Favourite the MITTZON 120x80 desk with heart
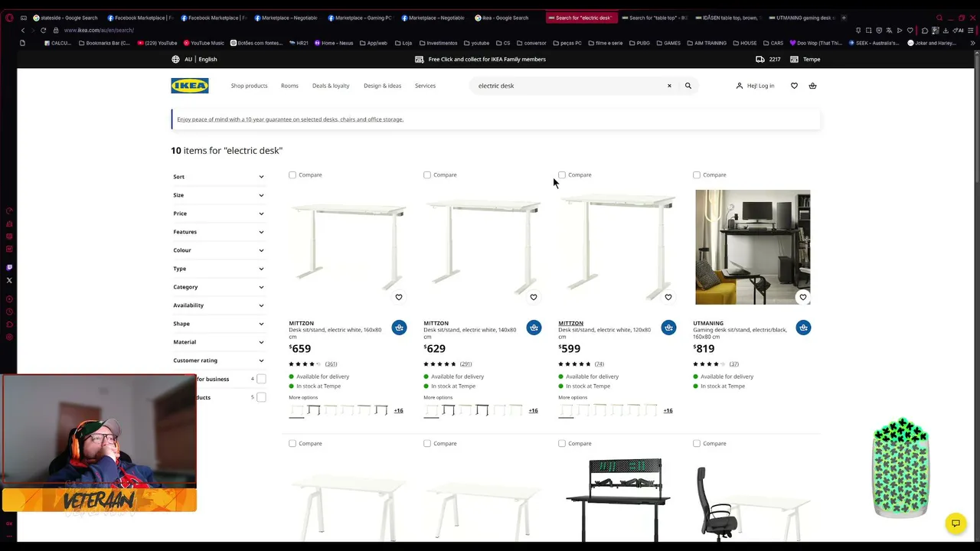 point(668,297)
